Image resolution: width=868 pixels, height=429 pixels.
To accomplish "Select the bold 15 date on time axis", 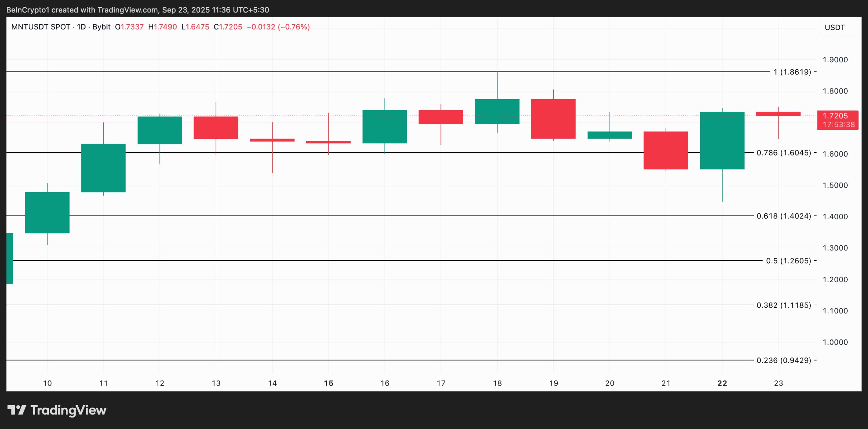I will point(328,384).
